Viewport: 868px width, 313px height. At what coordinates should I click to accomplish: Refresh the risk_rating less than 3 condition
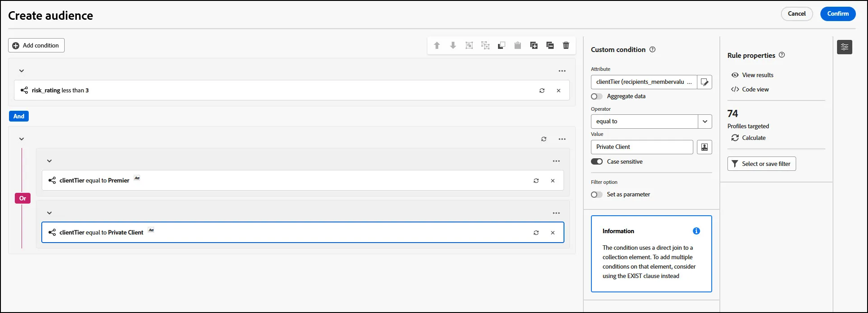[542, 91]
